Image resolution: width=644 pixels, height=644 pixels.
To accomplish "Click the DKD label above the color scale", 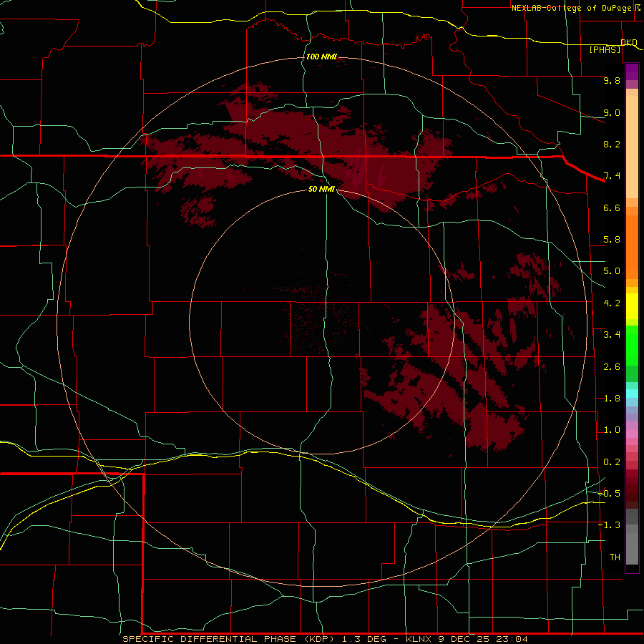I will coord(629,42).
